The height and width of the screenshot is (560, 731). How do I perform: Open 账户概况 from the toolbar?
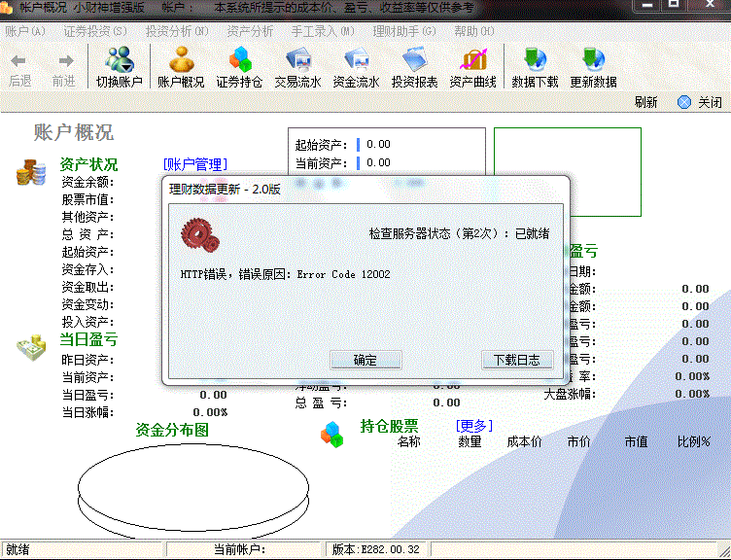point(181,67)
